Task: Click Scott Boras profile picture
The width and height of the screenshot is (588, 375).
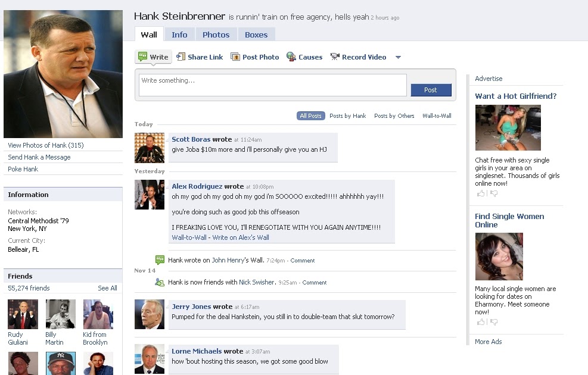Action: click(150, 148)
